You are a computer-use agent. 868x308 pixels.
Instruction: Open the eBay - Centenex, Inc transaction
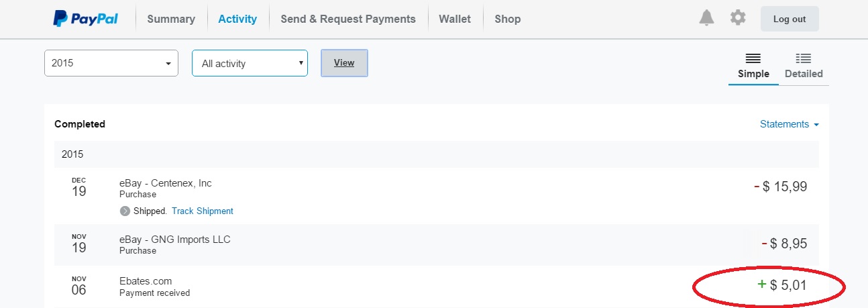pos(165,183)
